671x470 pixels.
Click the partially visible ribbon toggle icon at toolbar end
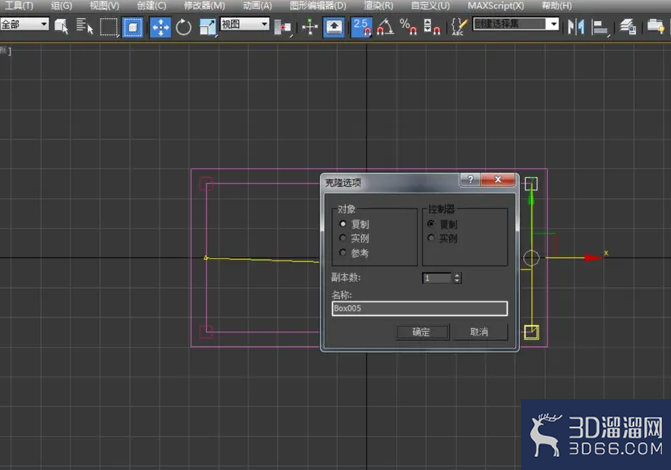point(656,27)
